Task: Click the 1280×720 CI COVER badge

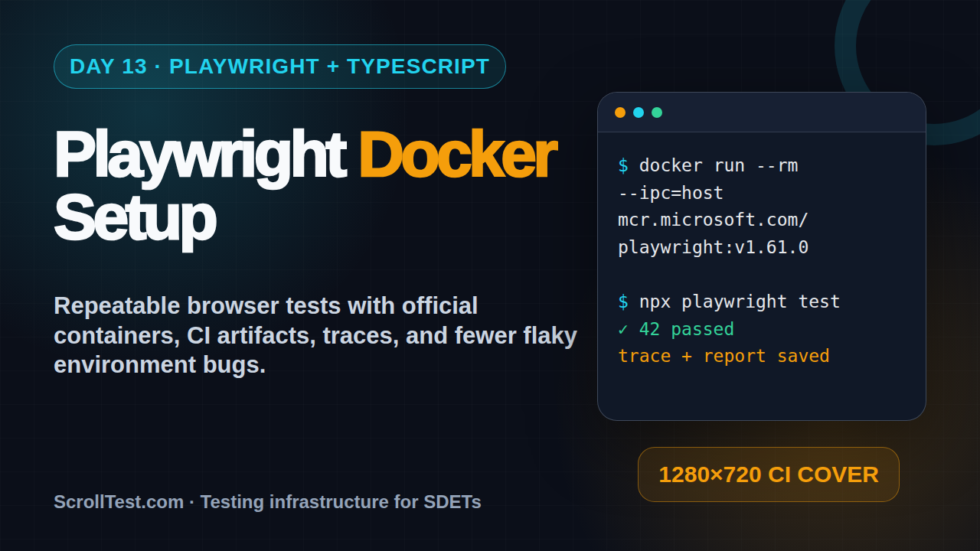Action: coord(769,474)
